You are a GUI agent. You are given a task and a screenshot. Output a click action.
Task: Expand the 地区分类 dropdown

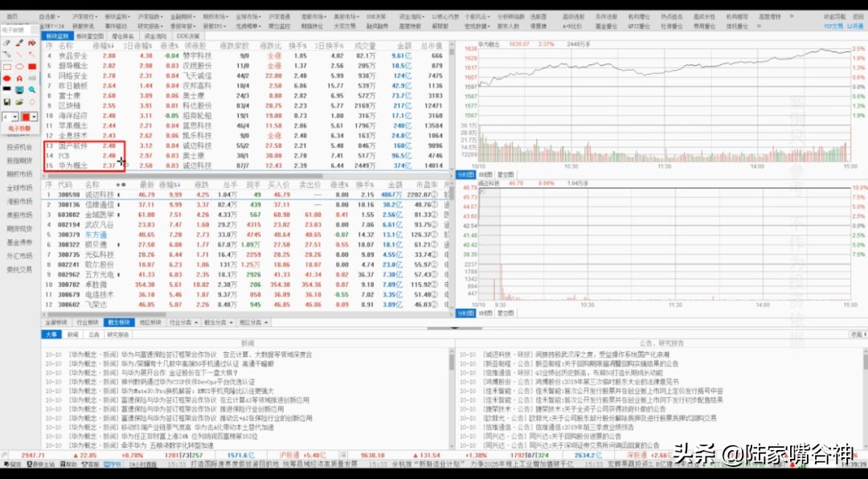(254, 322)
